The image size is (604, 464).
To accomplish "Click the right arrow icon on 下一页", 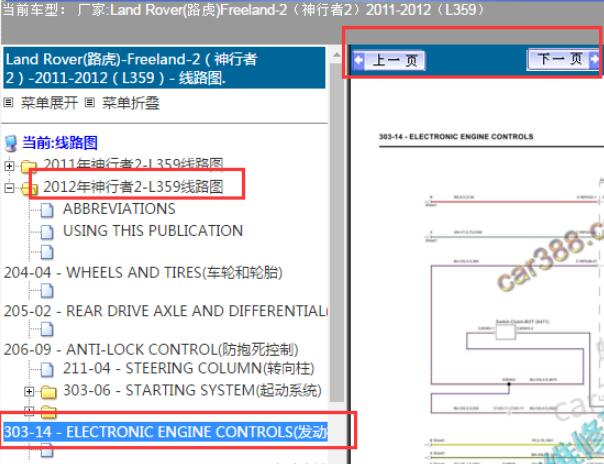I will pyautogui.click(x=595, y=59).
